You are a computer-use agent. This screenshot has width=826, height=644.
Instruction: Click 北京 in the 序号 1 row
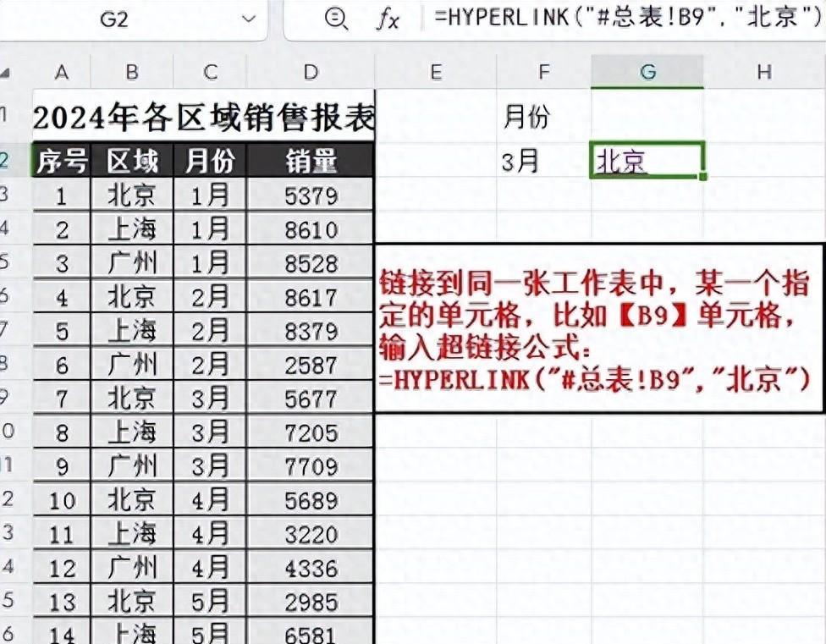pos(132,195)
